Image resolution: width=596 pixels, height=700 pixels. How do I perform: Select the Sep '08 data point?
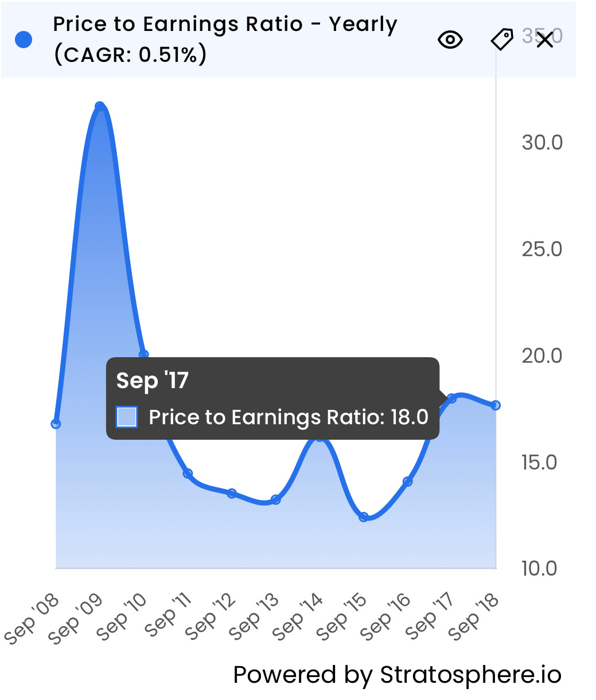(56, 424)
